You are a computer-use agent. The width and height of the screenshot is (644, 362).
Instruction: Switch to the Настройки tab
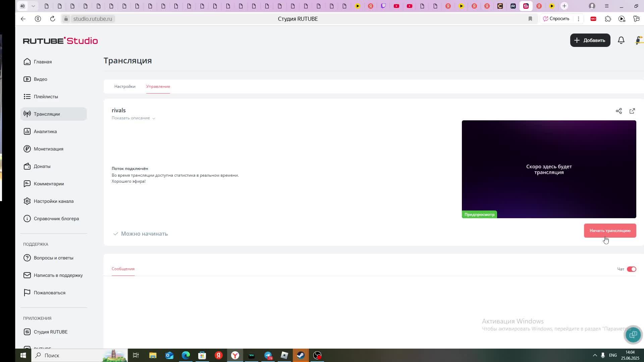click(125, 86)
